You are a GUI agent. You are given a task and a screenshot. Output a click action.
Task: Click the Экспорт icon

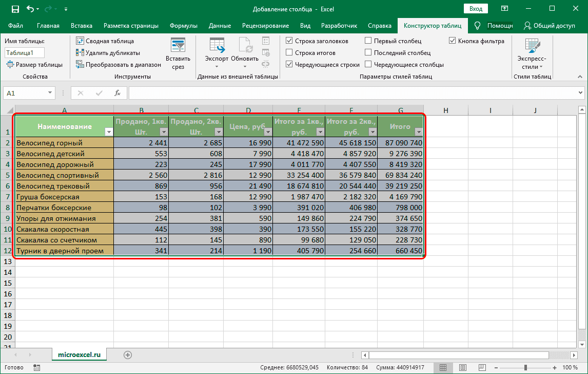tap(216, 46)
